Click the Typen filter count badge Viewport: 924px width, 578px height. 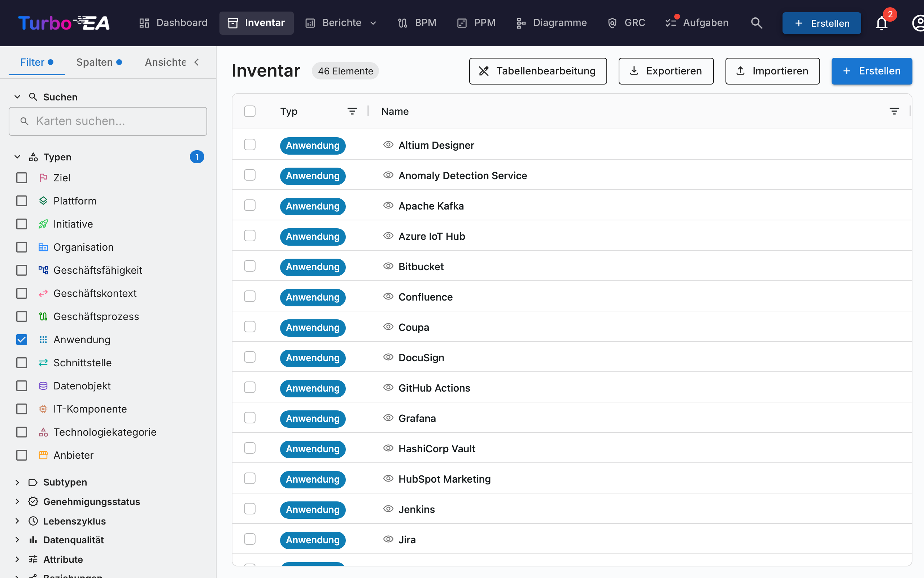[197, 157]
